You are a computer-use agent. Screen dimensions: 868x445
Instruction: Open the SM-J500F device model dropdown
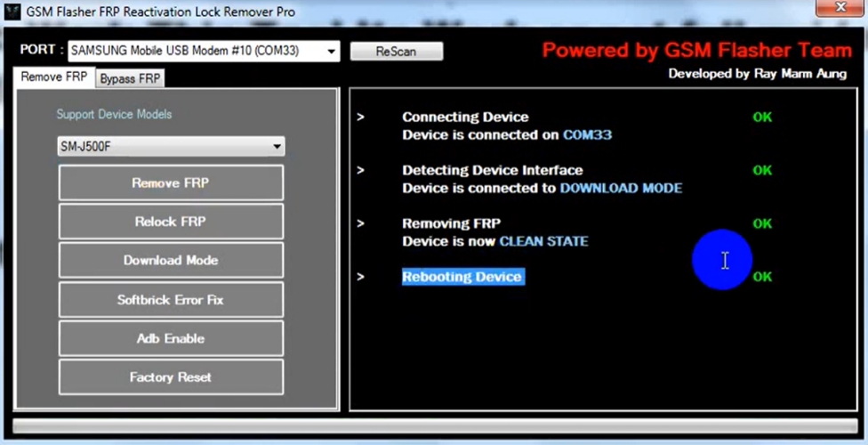[x=171, y=147]
